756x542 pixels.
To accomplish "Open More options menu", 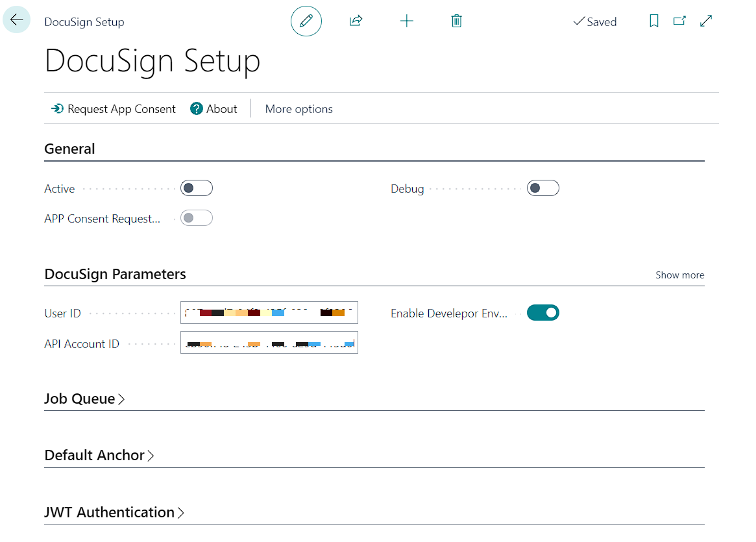I will (299, 109).
